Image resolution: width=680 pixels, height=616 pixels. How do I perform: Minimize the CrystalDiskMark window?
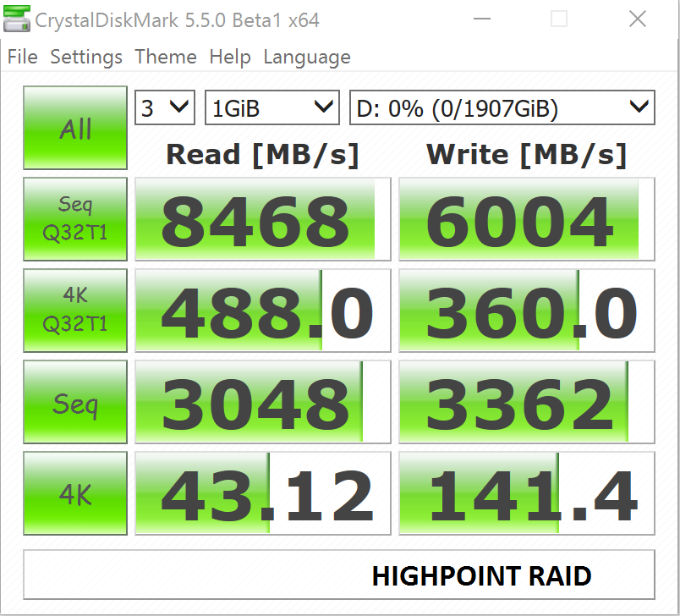click(x=482, y=19)
